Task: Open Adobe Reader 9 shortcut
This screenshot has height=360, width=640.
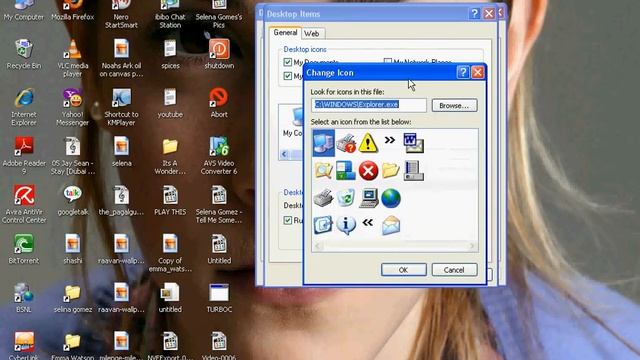Action: (x=24, y=156)
